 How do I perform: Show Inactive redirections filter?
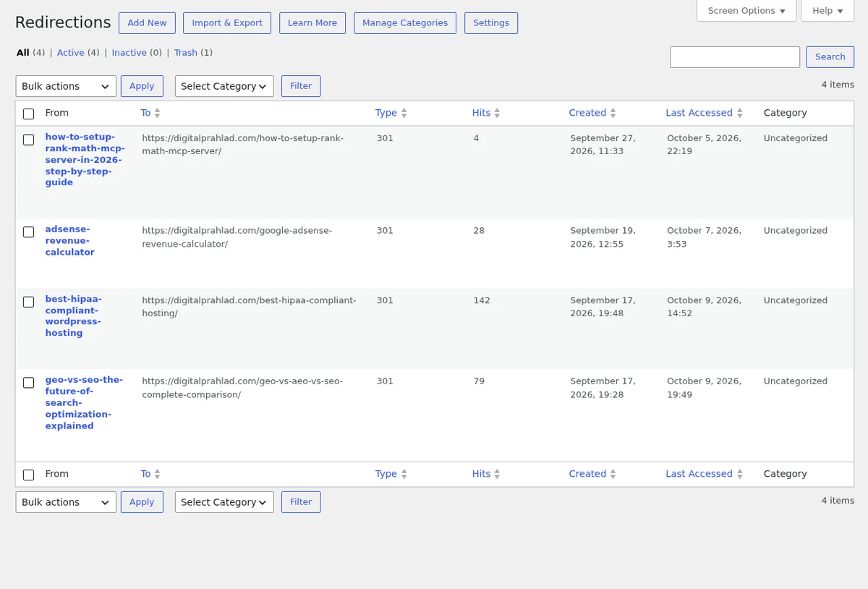129,53
